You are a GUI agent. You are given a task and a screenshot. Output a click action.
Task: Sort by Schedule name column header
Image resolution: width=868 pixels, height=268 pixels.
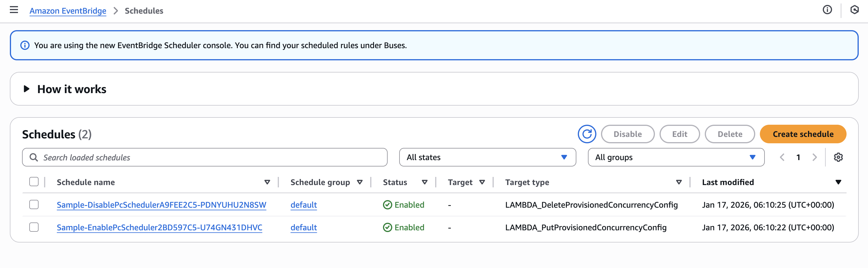pyautogui.click(x=86, y=182)
